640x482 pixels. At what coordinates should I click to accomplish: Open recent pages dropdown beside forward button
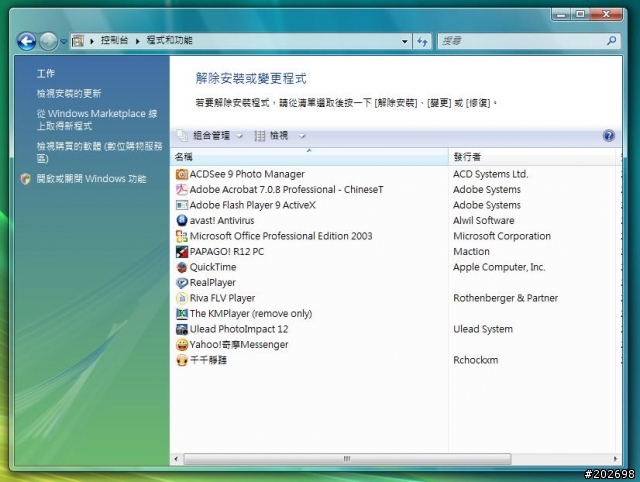pyautogui.click(x=63, y=41)
